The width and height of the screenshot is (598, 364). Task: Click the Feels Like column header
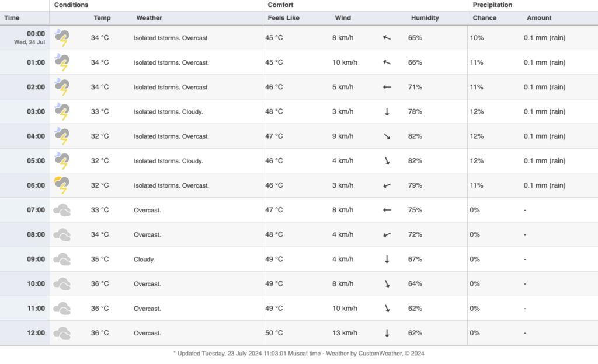(x=284, y=18)
